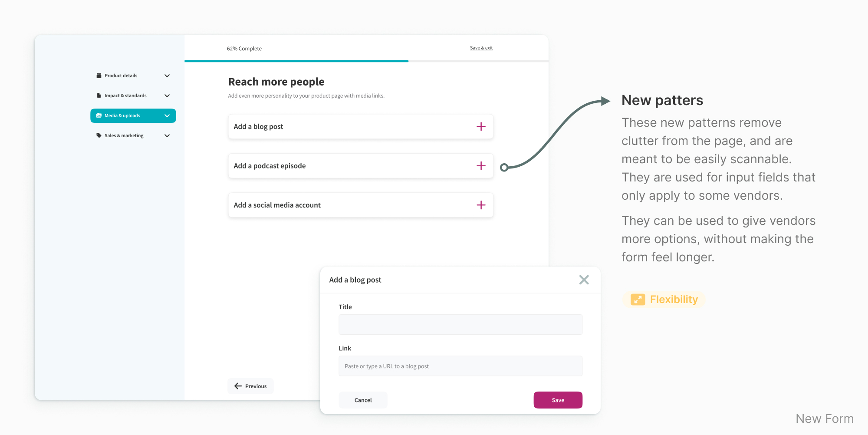The width and height of the screenshot is (868, 435).
Task: Go back with the Previous button
Action: (x=250, y=386)
